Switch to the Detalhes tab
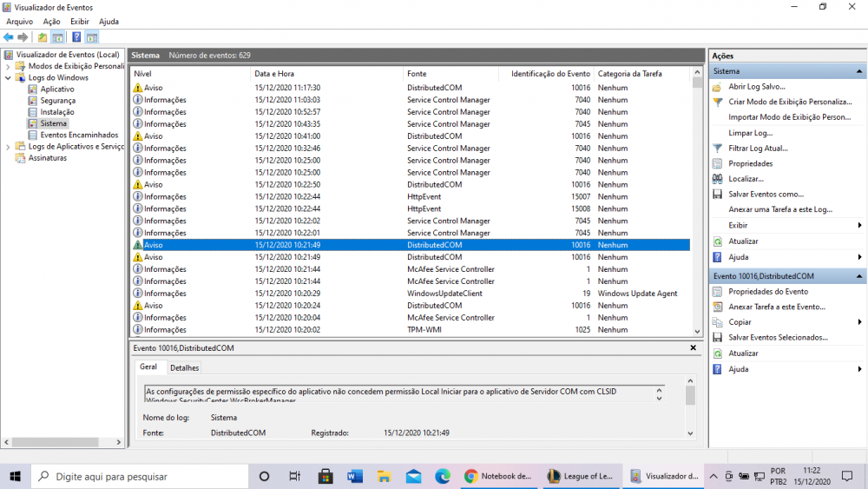 (x=184, y=367)
